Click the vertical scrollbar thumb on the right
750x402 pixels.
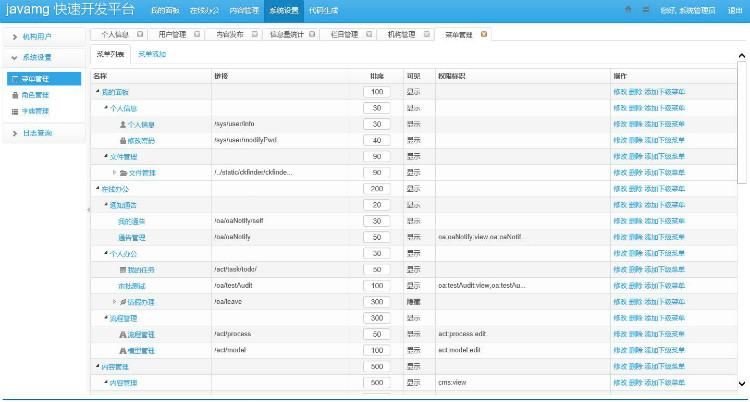click(x=741, y=123)
